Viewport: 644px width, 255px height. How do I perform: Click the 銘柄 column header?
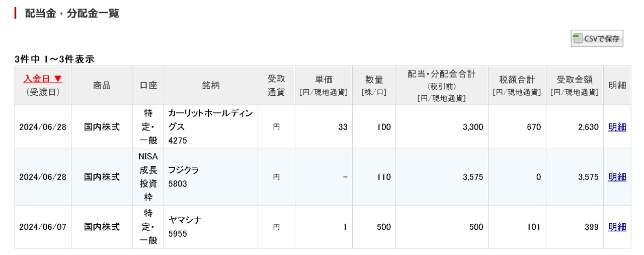(x=211, y=85)
